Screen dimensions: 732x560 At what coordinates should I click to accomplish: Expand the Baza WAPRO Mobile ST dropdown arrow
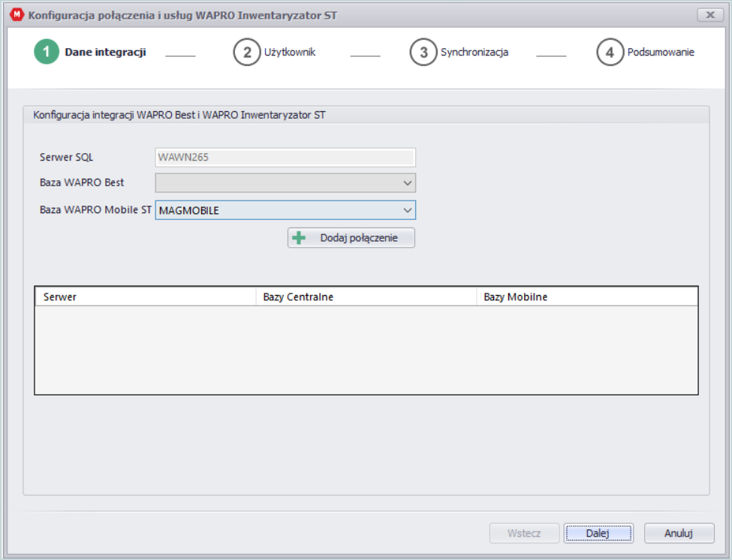coord(407,210)
